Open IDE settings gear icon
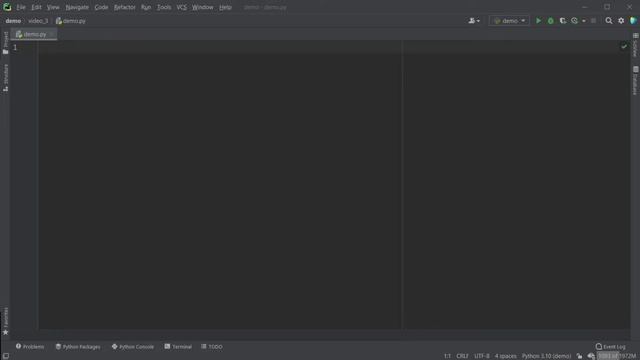The width and height of the screenshot is (640, 360). [x=621, y=21]
